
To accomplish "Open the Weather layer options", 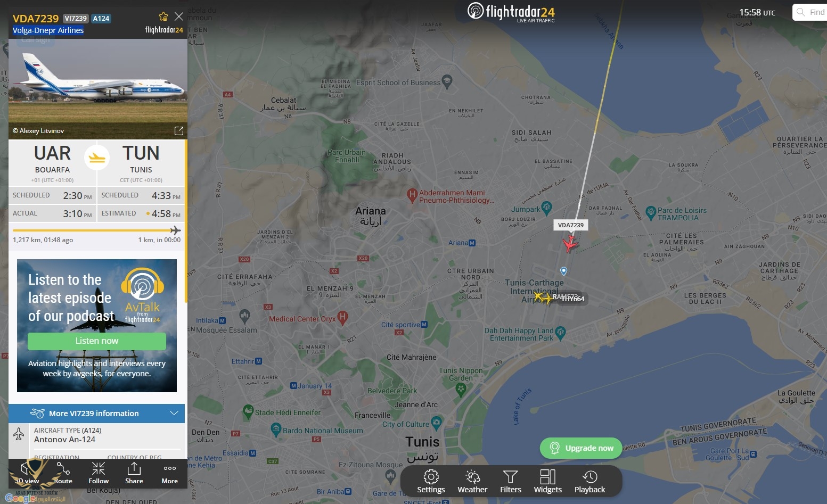I will point(472,481).
